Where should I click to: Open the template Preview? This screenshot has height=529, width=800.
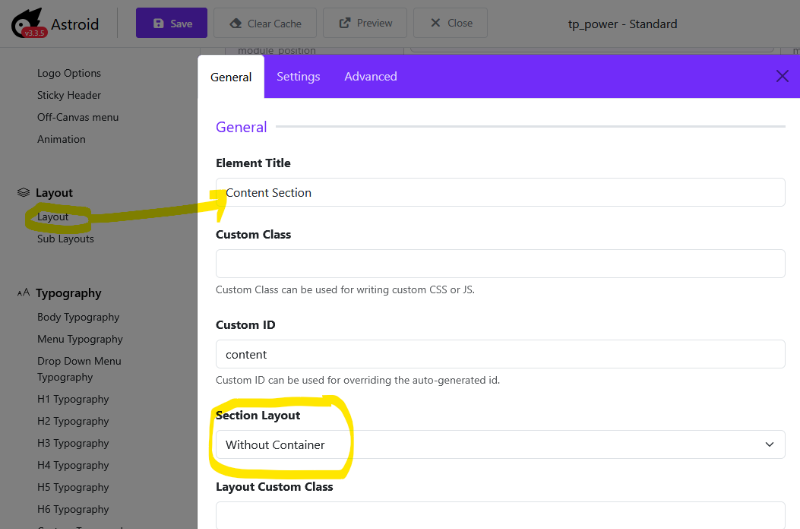pyautogui.click(x=365, y=23)
